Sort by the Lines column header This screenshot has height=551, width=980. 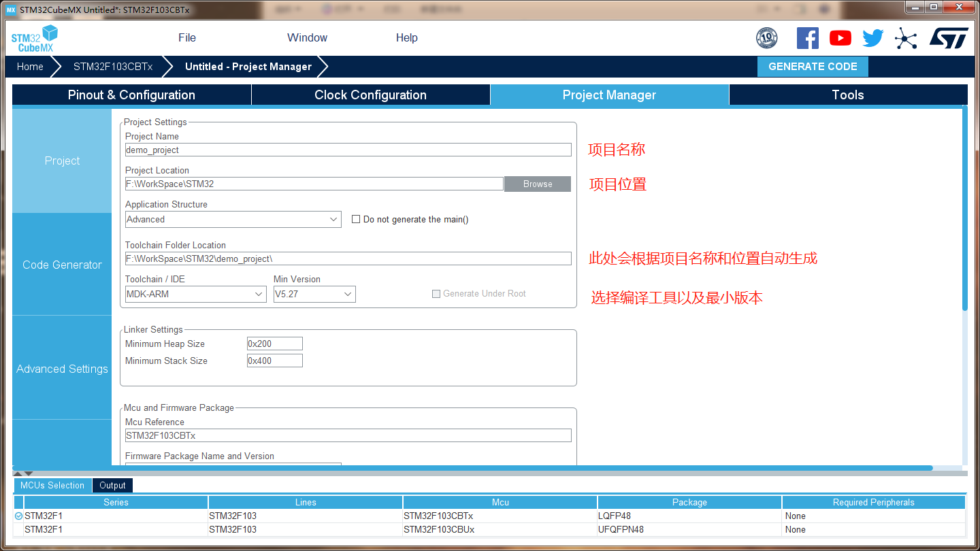click(306, 502)
